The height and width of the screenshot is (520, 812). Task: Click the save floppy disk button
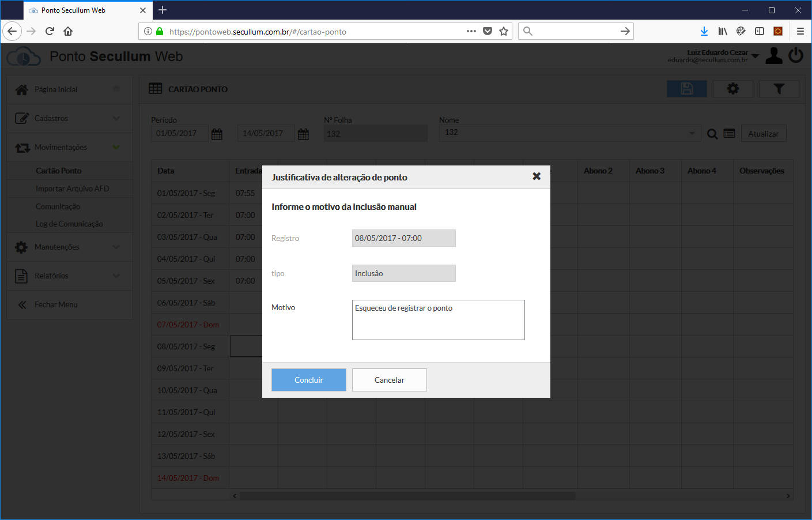[687, 89]
